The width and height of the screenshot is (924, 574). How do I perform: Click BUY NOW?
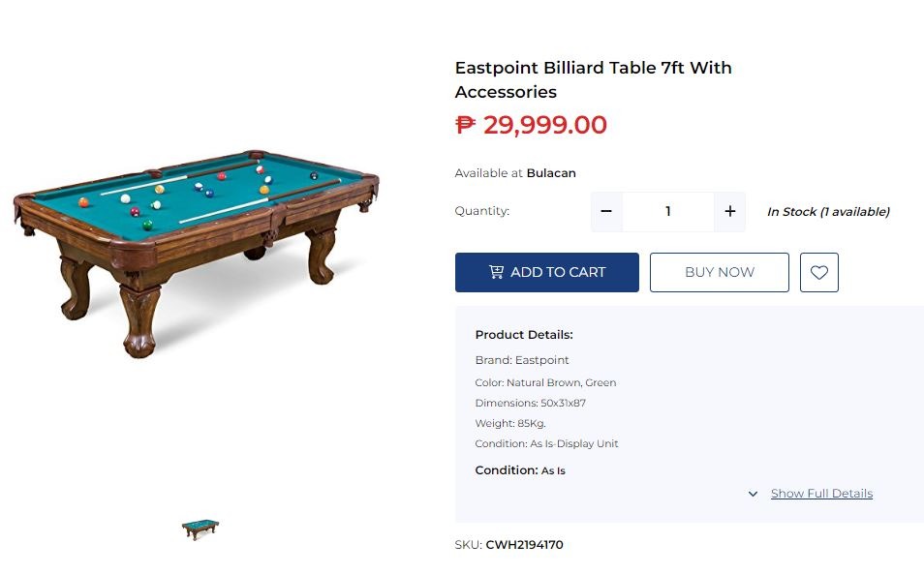719,272
